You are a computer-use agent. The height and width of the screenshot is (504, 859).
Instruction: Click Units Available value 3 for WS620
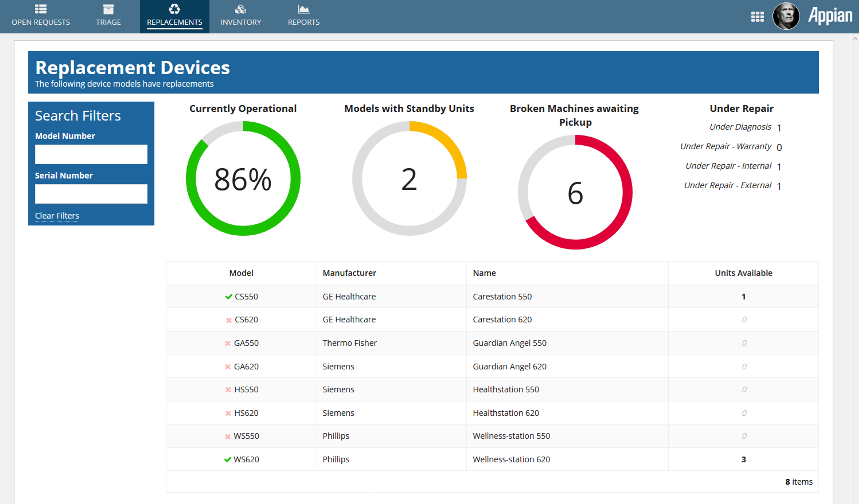click(743, 459)
